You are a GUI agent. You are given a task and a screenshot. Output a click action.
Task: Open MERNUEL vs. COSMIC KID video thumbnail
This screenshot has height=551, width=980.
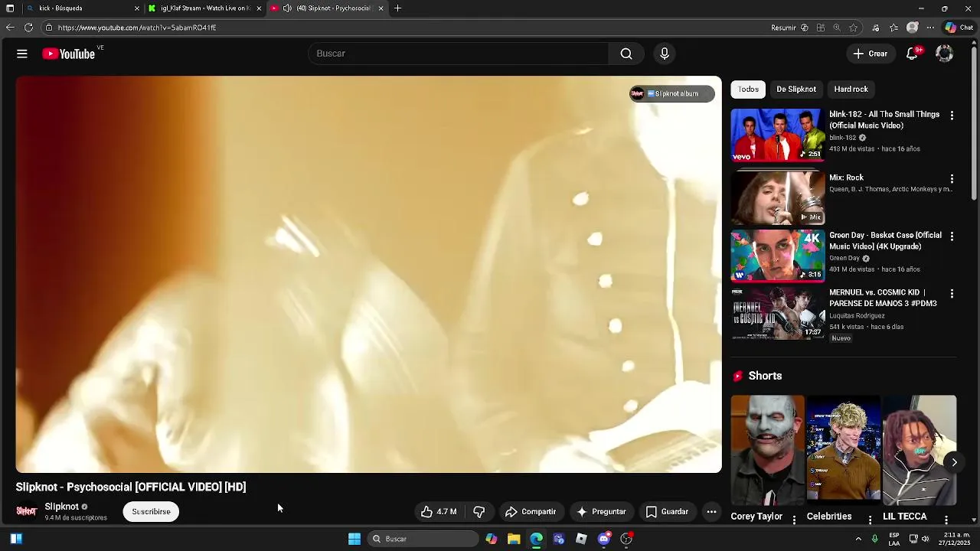click(x=777, y=313)
